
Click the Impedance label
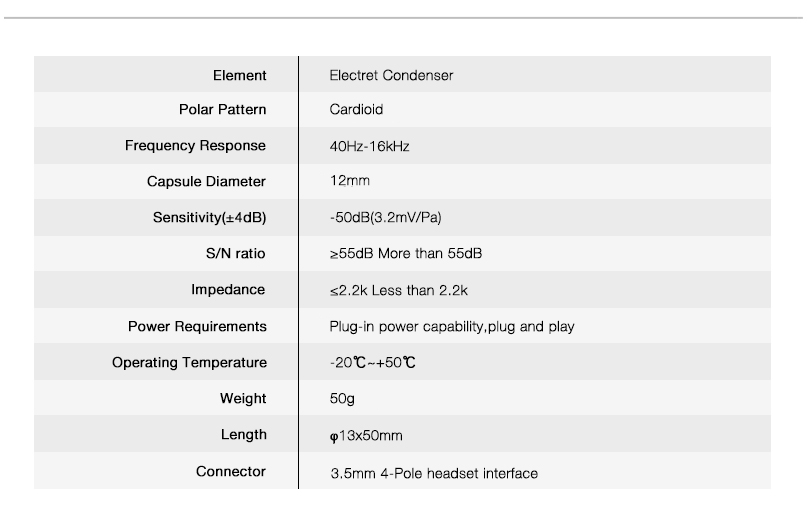[228, 290]
